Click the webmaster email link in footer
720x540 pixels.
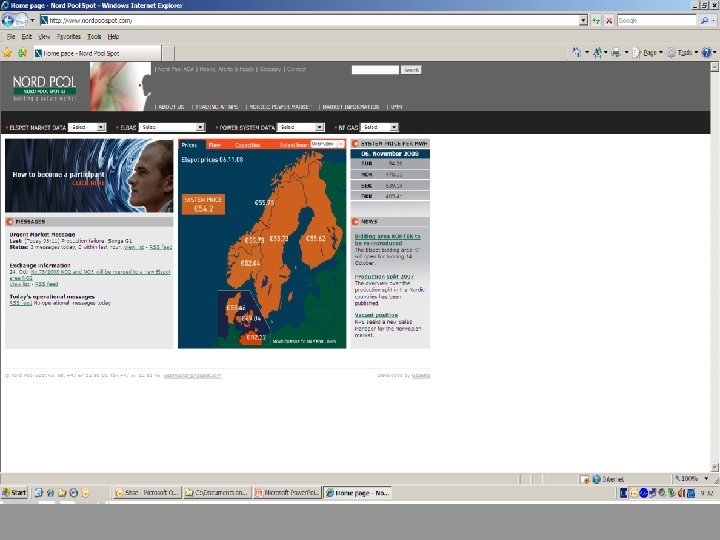(192, 376)
